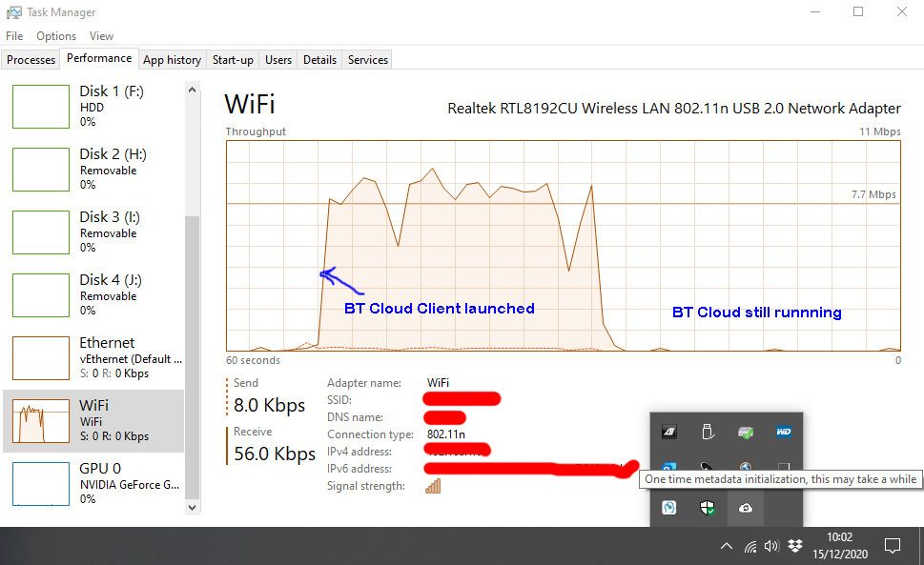Click Safely Remove Hardware USB icon
This screenshot has height=565, width=924.
708,432
